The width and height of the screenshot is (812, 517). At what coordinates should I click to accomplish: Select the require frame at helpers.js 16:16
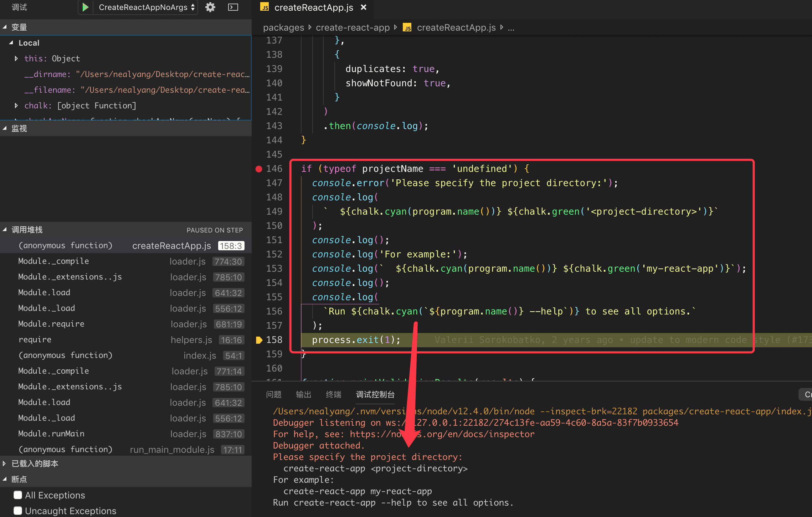126,339
